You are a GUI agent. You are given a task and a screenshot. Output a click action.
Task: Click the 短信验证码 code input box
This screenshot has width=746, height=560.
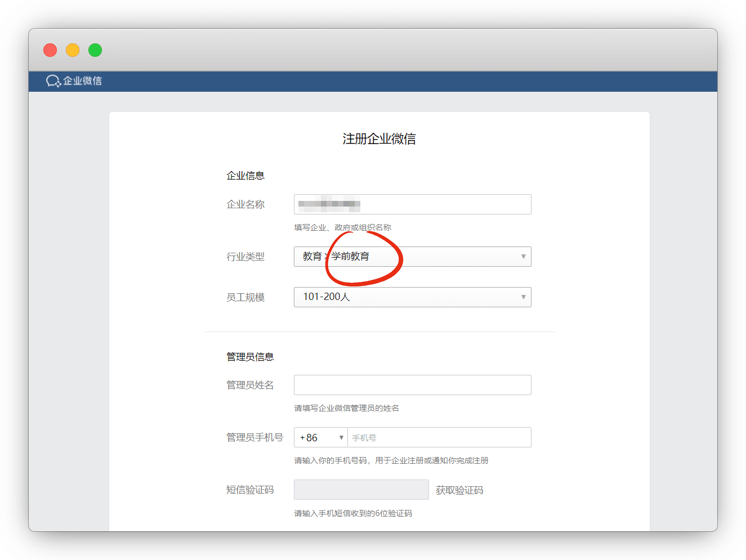(x=361, y=490)
